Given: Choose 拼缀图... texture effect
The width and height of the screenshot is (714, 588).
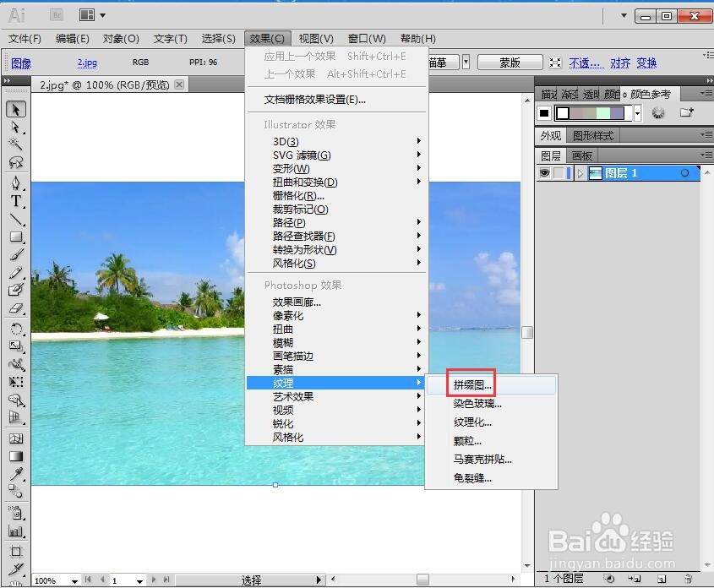Looking at the screenshot, I should click(491, 385).
